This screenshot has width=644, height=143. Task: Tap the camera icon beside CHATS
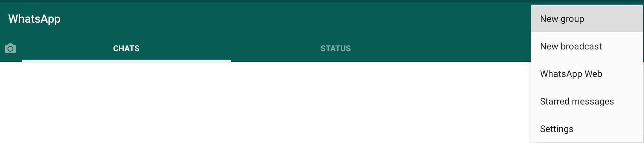coord(10,48)
